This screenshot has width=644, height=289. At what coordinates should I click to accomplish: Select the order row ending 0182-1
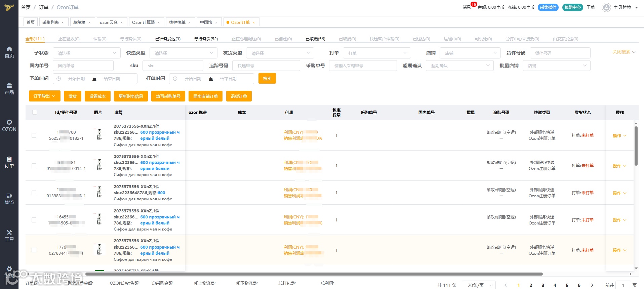(34, 135)
